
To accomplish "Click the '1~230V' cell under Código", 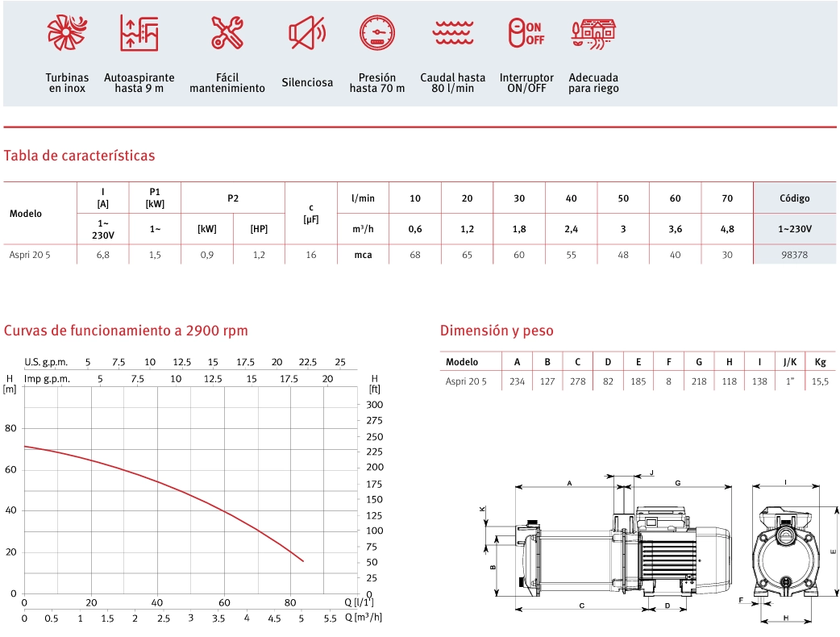I will pyautogui.click(x=795, y=229).
